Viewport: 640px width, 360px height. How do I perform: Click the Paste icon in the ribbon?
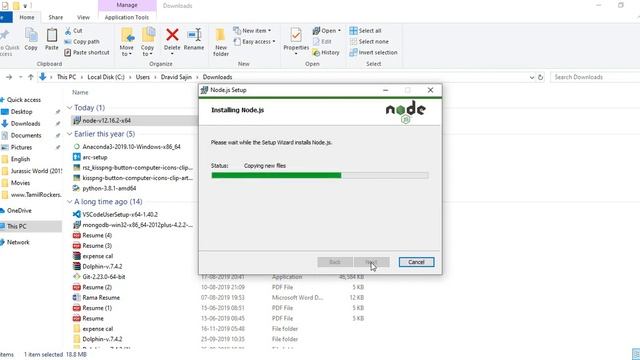coord(52,39)
